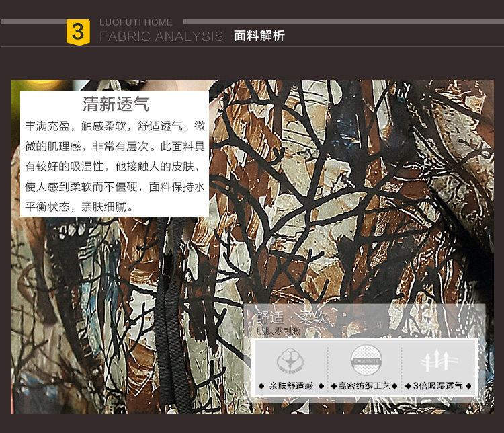The width and height of the screenshot is (504, 433).
Task: Click the '清新透气' heading
Action: [116, 104]
